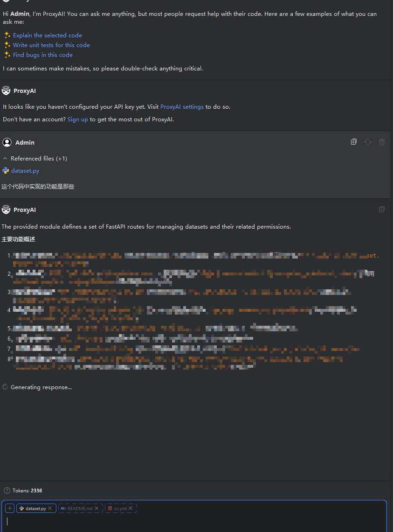Select 'Explain the selected code' suggestion
This screenshot has height=532, width=393.
[47, 35]
